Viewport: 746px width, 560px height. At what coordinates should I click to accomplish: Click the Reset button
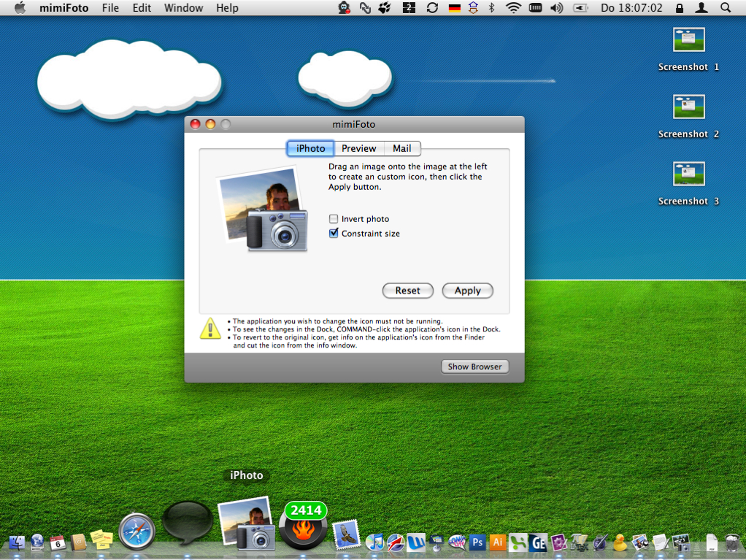point(408,291)
